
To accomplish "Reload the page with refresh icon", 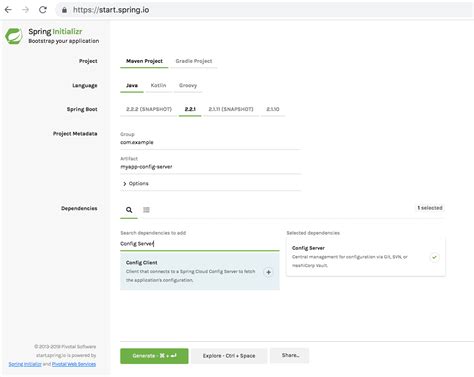I will 43,10.
